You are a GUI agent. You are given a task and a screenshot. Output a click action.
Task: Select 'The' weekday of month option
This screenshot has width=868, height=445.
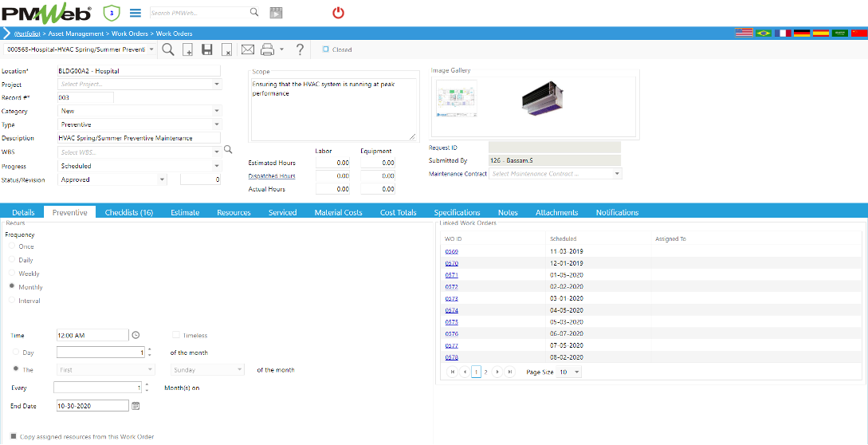pyautogui.click(x=15, y=369)
